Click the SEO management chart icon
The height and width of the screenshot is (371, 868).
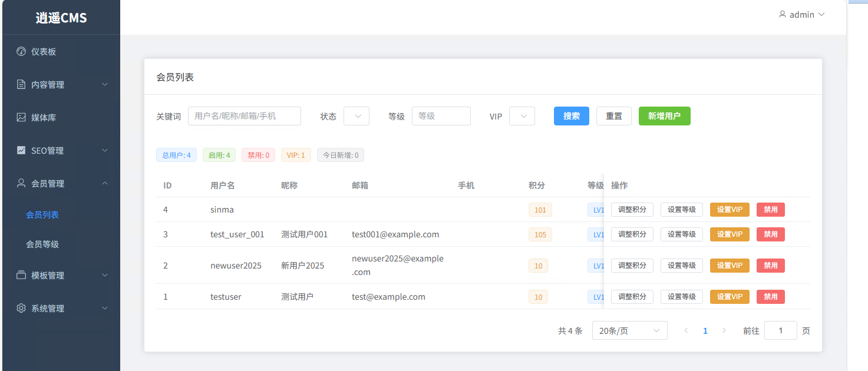pyautogui.click(x=21, y=150)
